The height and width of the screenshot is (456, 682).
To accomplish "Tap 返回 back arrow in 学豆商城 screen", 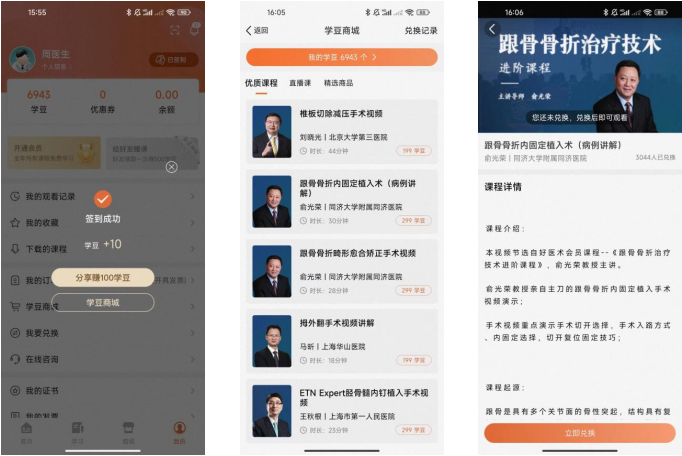I will (257, 30).
